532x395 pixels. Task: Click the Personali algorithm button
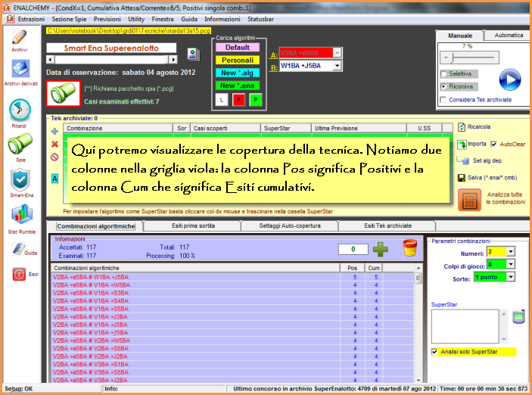pyautogui.click(x=238, y=60)
